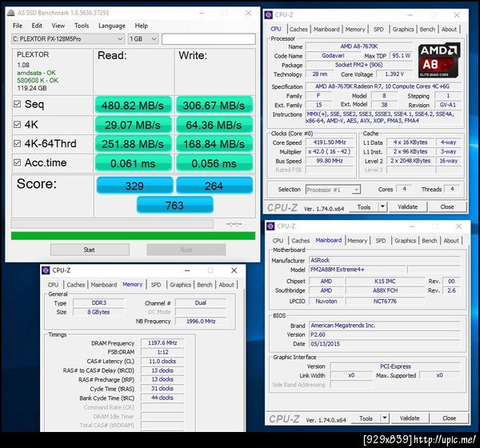Image resolution: width=480 pixels, height=448 pixels.
Task: Click the Core Speed value 4191.50 MHz
Action: tap(330, 142)
